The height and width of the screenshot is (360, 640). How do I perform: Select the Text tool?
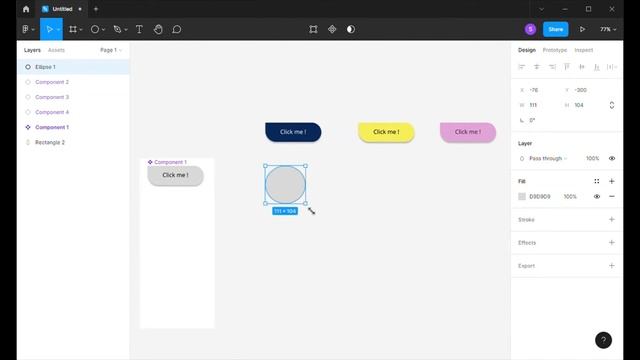pyautogui.click(x=139, y=29)
